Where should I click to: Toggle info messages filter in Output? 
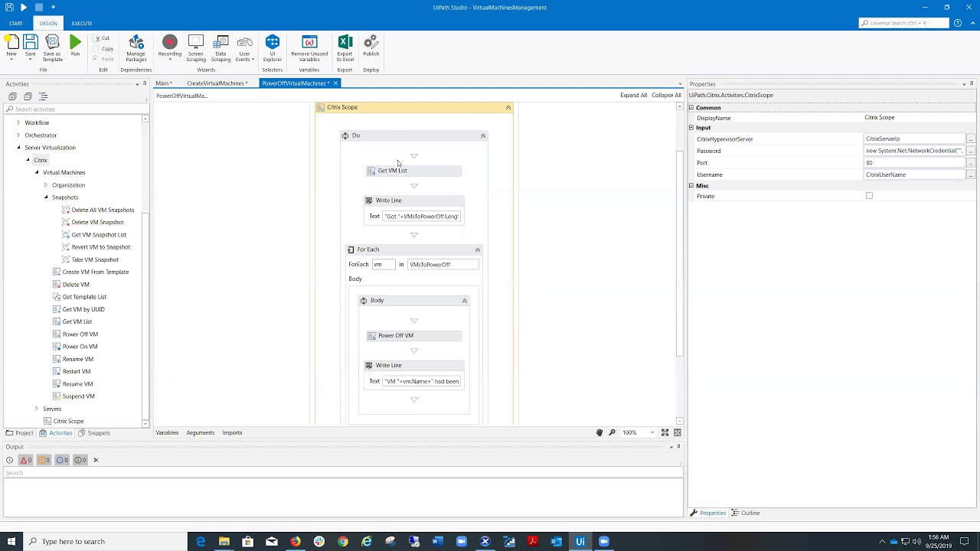point(62,460)
